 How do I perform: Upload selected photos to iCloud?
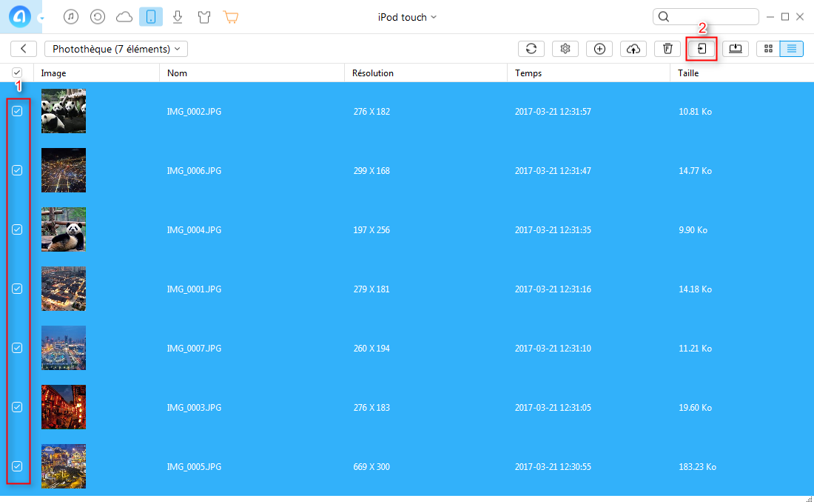click(x=633, y=49)
